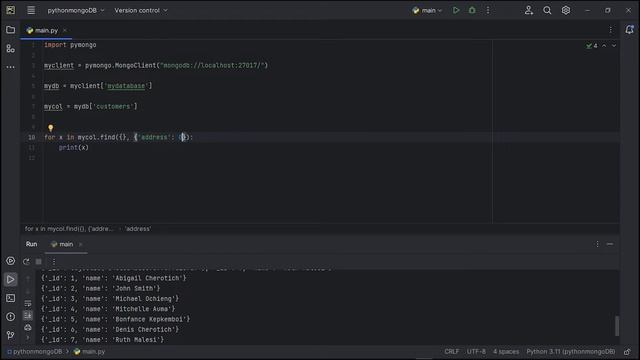Image resolution: width=640 pixels, height=360 pixels.
Task: Close the main.py editor tab
Action: coord(65,30)
